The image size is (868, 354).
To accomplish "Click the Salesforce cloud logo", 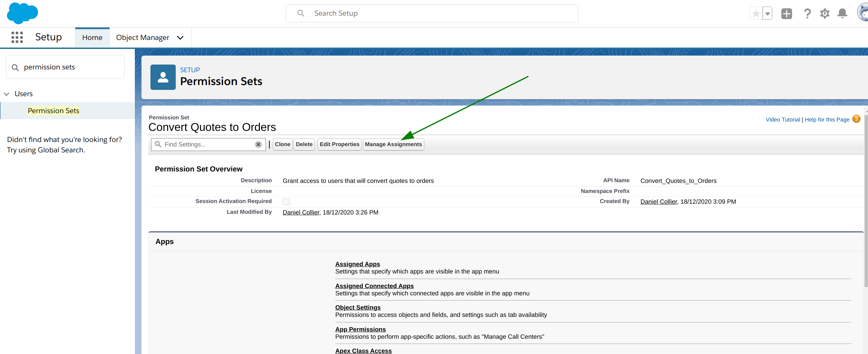I will pos(23,13).
